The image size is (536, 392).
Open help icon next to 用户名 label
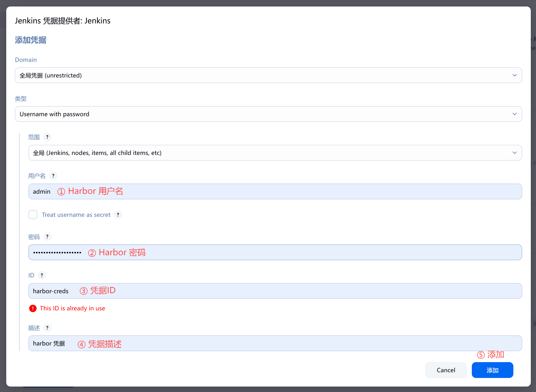click(53, 176)
